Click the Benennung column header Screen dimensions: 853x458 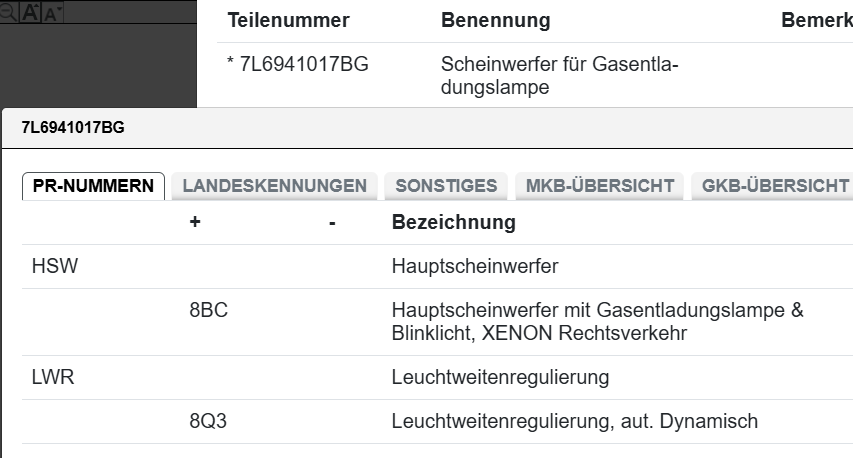495,21
